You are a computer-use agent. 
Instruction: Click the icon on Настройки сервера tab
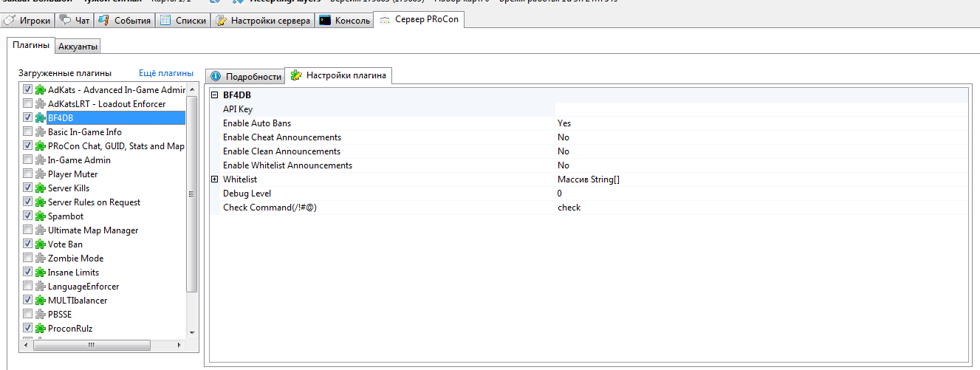click(x=221, y=21)
